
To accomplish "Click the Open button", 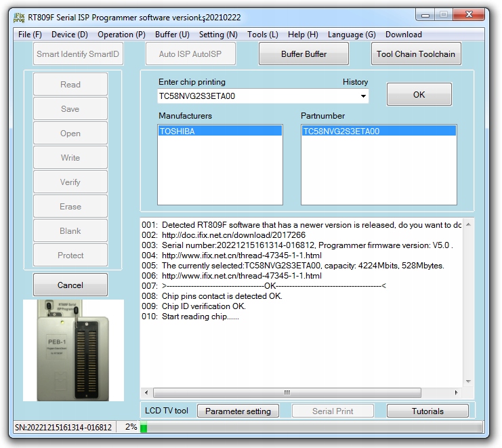I will pos(70,134).
